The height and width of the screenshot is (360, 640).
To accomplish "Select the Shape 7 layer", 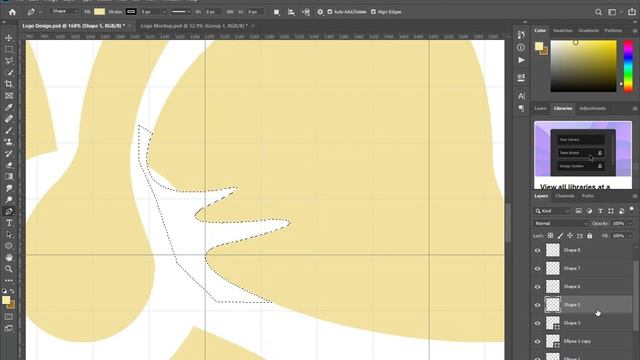I will click(x=582, y=269).
